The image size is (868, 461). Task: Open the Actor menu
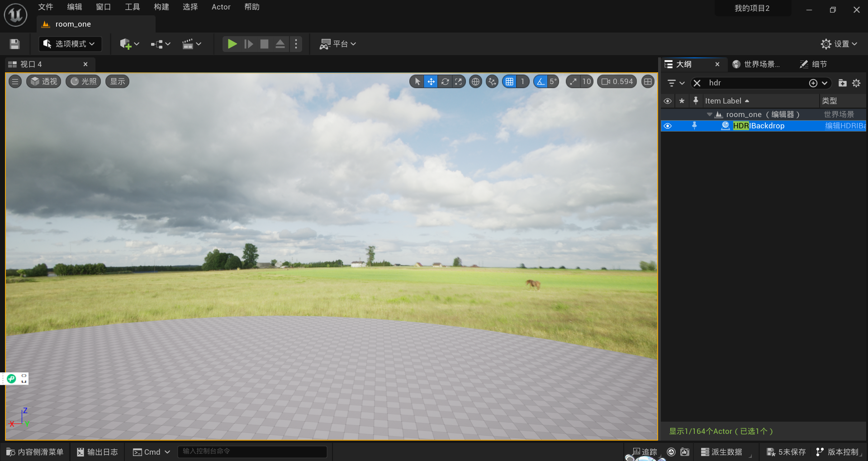(221, 7)
